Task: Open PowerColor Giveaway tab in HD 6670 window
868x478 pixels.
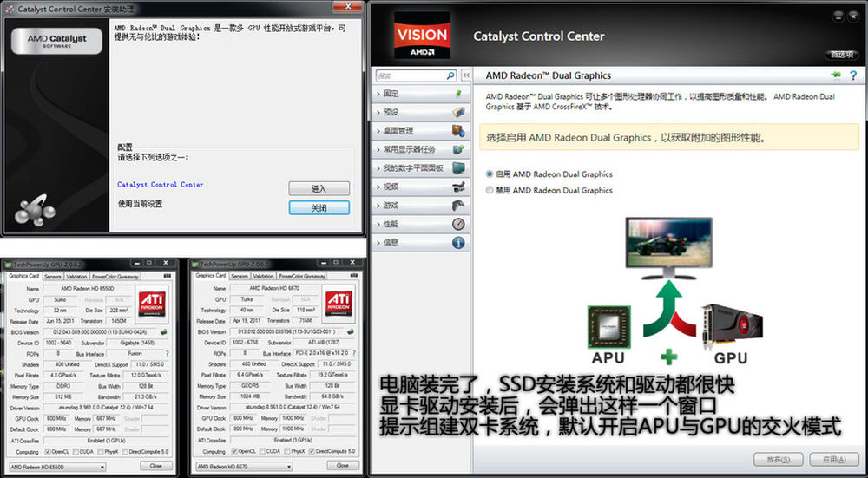Action: coord(302,276)
